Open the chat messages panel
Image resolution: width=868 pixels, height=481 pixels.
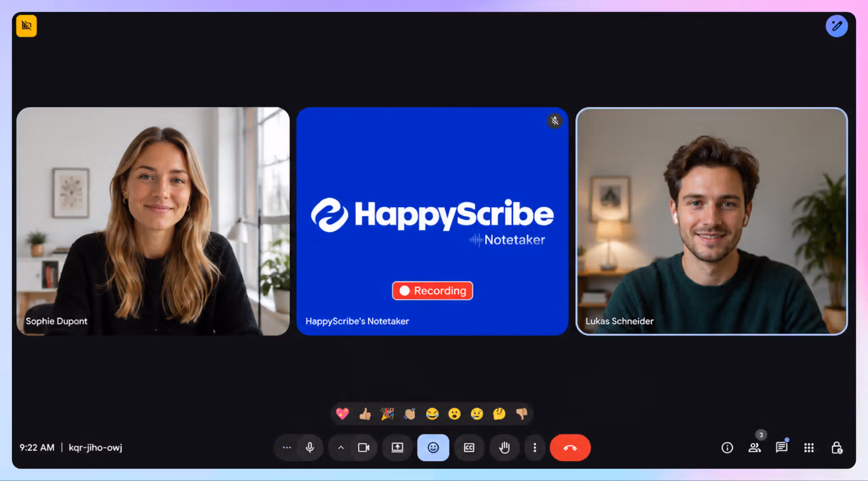782,447
